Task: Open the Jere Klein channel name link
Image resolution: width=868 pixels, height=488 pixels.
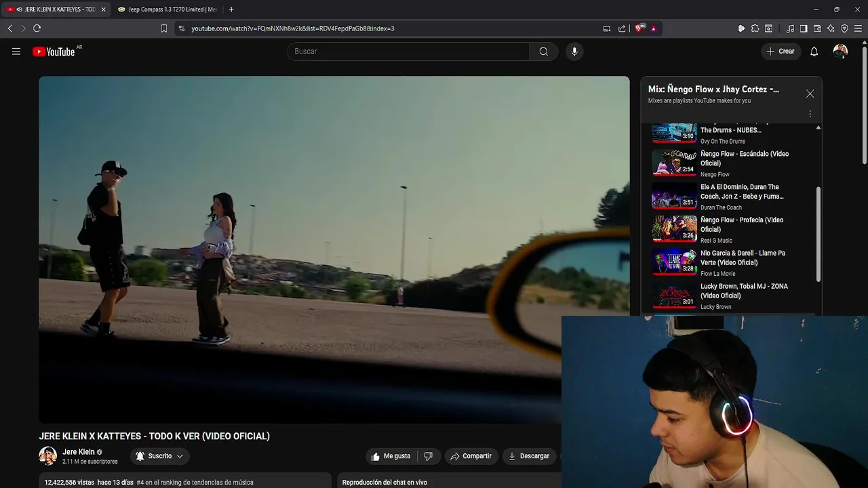Action: (79, 452)
